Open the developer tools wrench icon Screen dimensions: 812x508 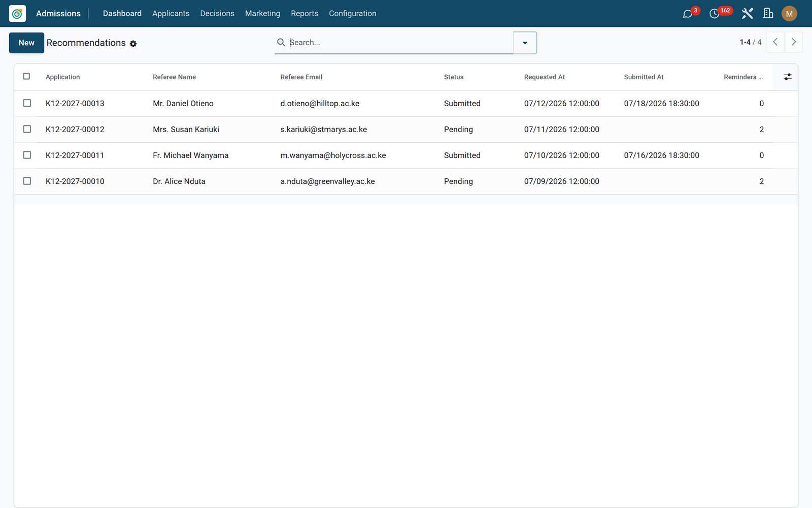click(x=747, y=14)
